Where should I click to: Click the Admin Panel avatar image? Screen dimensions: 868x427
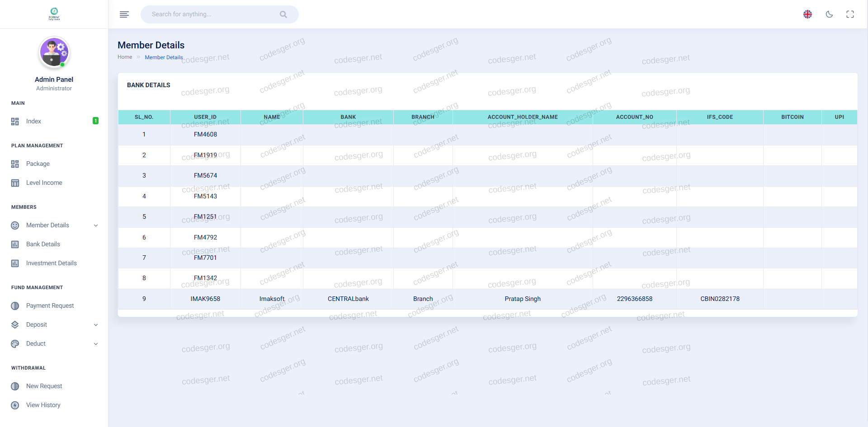click(54, 52)
